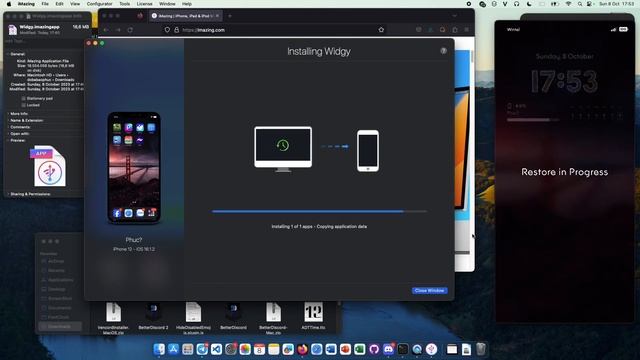Click the Wi-Fi icon in menu bar

pyautogui.click(x=568, y=4)
